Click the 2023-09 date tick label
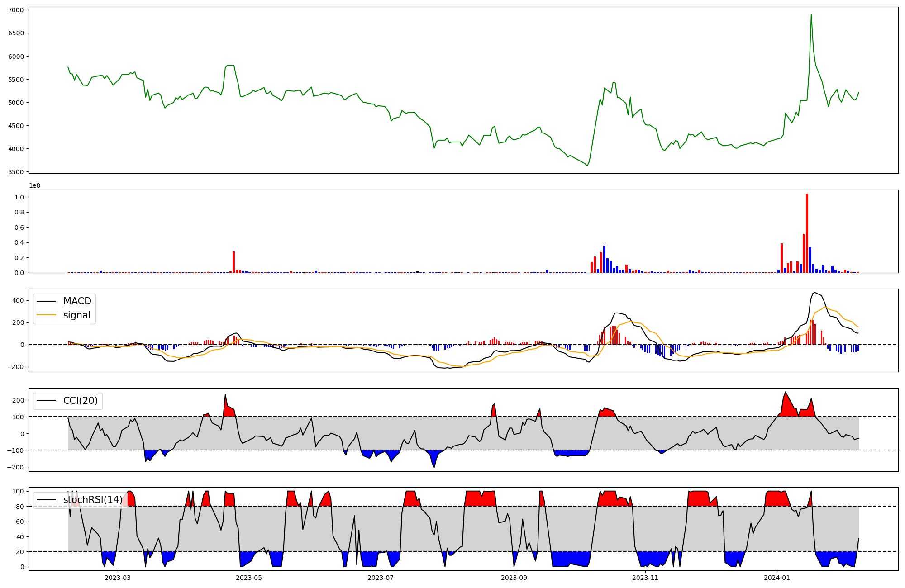The width and height of the screenshot is (905, 588). tap(514, 578)
